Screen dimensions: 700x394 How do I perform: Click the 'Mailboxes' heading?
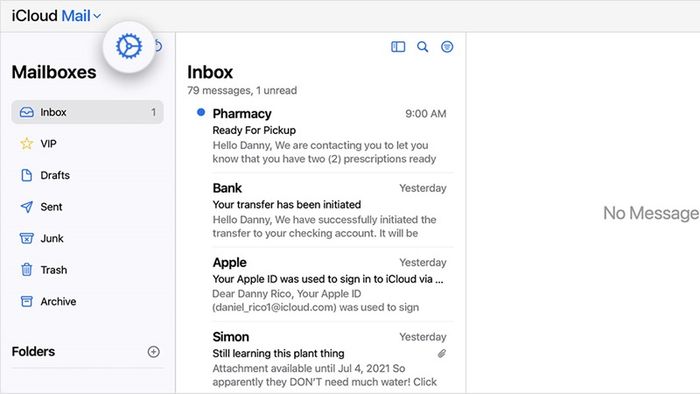(54, 72)
